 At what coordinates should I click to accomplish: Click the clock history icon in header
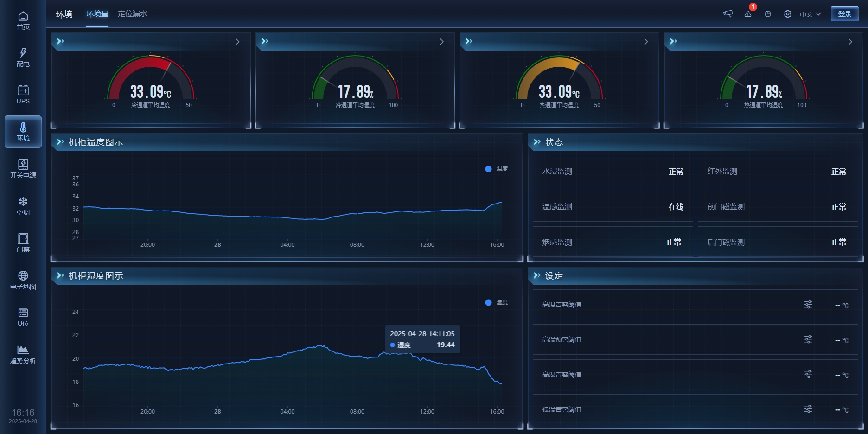click(768, 14)
